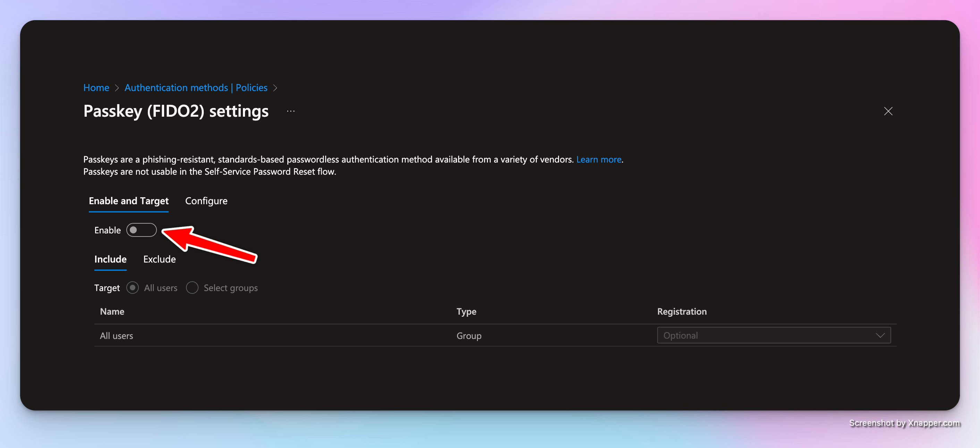Select the Enable and Target tab
The height and width of the screenshot is (448, 980).
[x=129, y=201]
